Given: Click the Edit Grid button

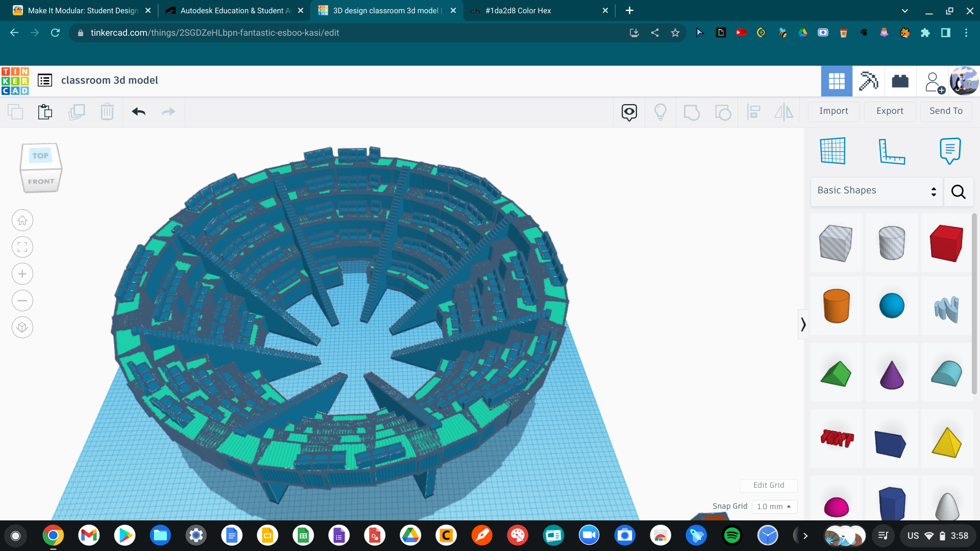Looking at the screenshot, I should [769, 485].
